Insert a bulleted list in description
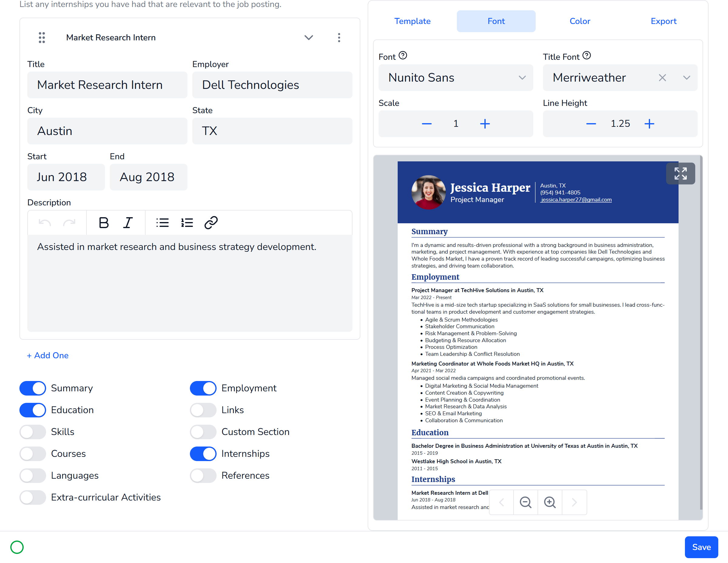The height and width of the screenshot is (563, 728). [x=162, y=222]
